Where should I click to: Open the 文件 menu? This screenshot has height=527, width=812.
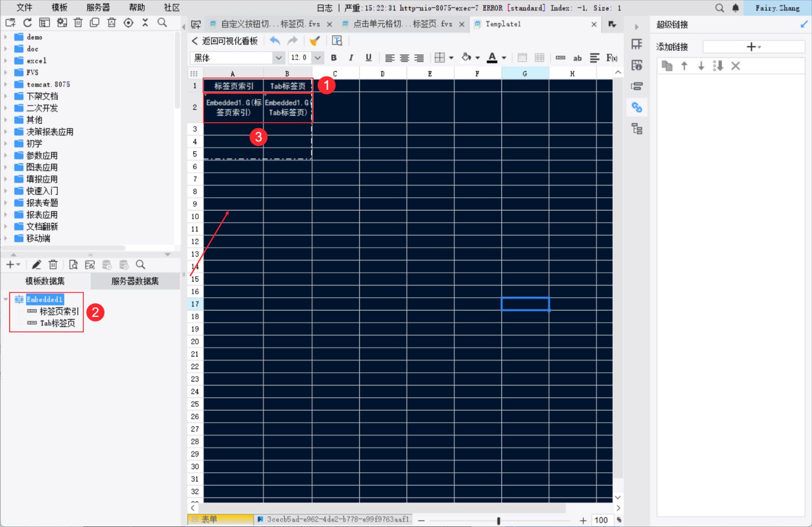point(24,8)
